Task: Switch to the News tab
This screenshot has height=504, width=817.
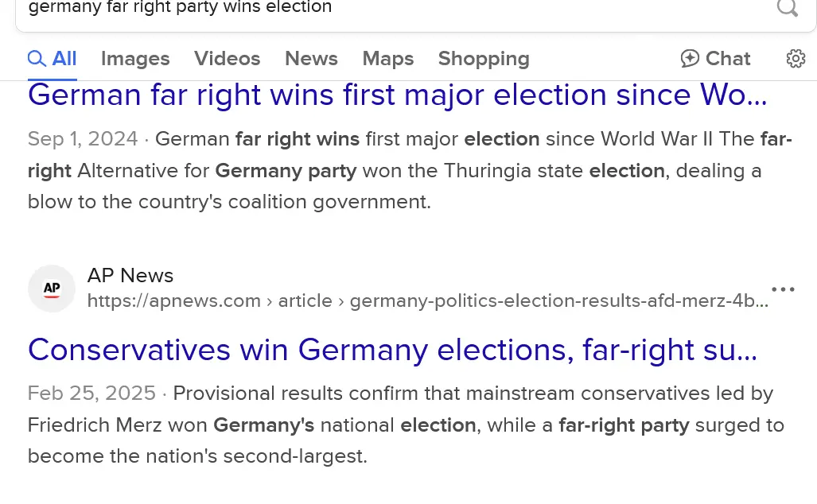Action: pyautogui.click(x=311, y=59)
